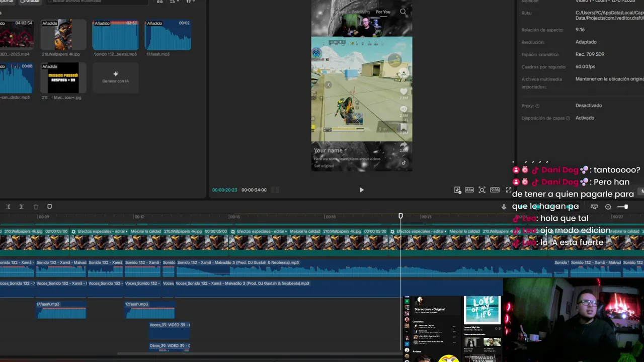Image resolution: width=644 pixels, height=362 pixels.
Task: Play the preview video
Action: pyautogui.click(x=361, y=190)
